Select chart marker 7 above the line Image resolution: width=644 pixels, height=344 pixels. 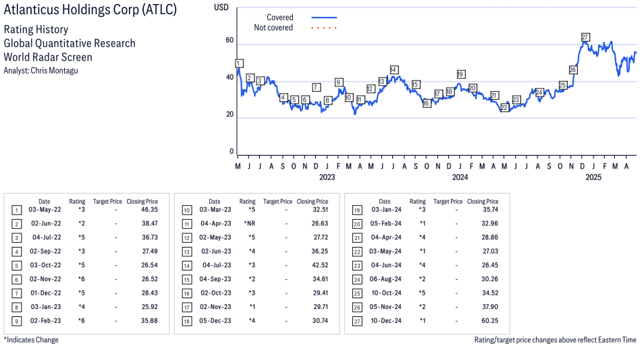point(316,87)
